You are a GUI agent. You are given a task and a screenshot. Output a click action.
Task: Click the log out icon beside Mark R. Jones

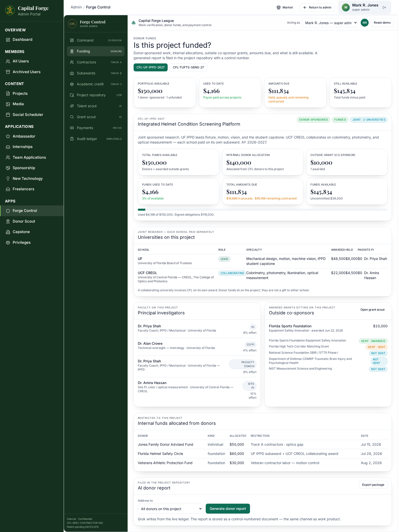click(x=384, y=7)
